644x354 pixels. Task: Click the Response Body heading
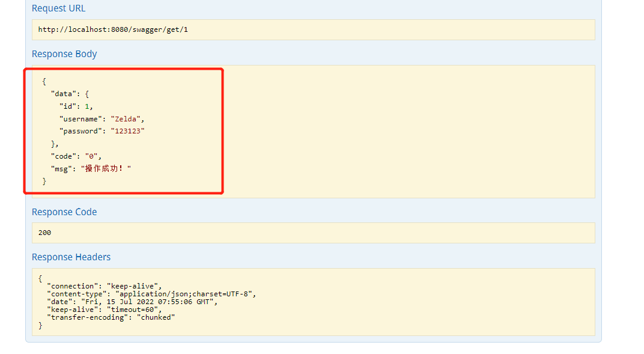(x=64, y=54)
